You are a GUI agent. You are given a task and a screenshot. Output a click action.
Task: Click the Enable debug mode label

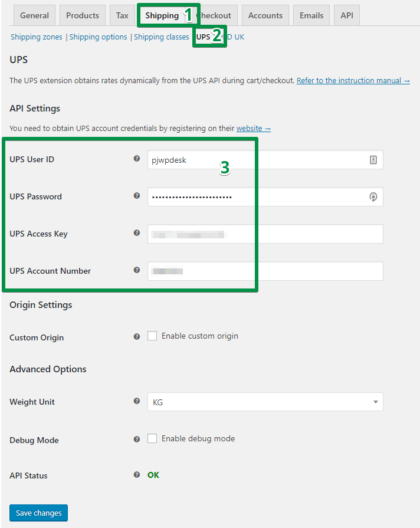(x=198, y=438)
